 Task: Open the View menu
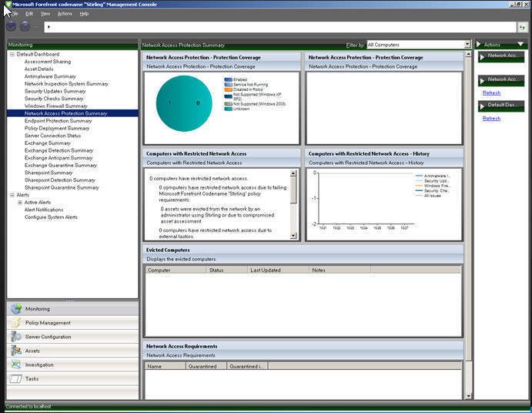coord(45,14)
